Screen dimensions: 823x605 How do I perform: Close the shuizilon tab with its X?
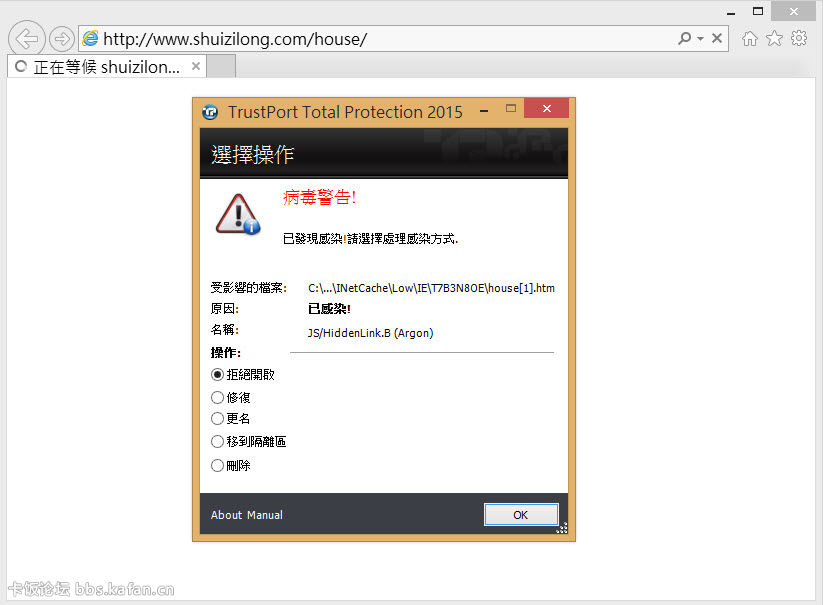pyautogui.click(x=196, y=66)
